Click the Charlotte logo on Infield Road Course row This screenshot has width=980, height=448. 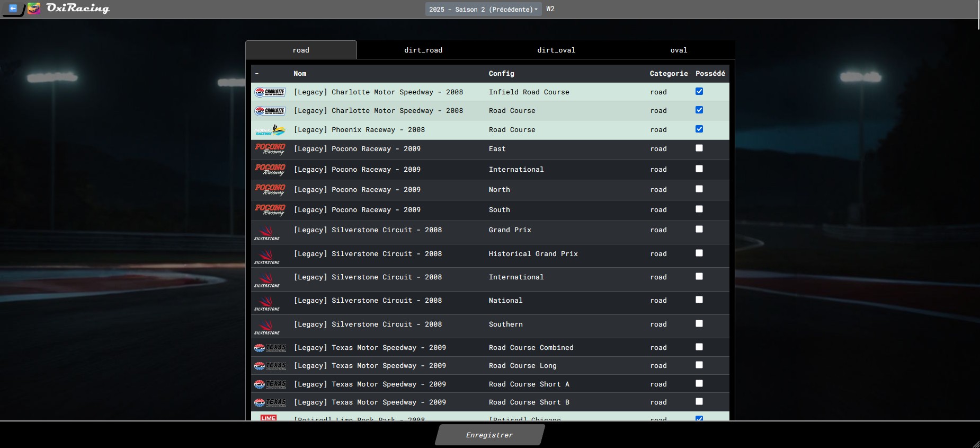(x=270, y=92)
